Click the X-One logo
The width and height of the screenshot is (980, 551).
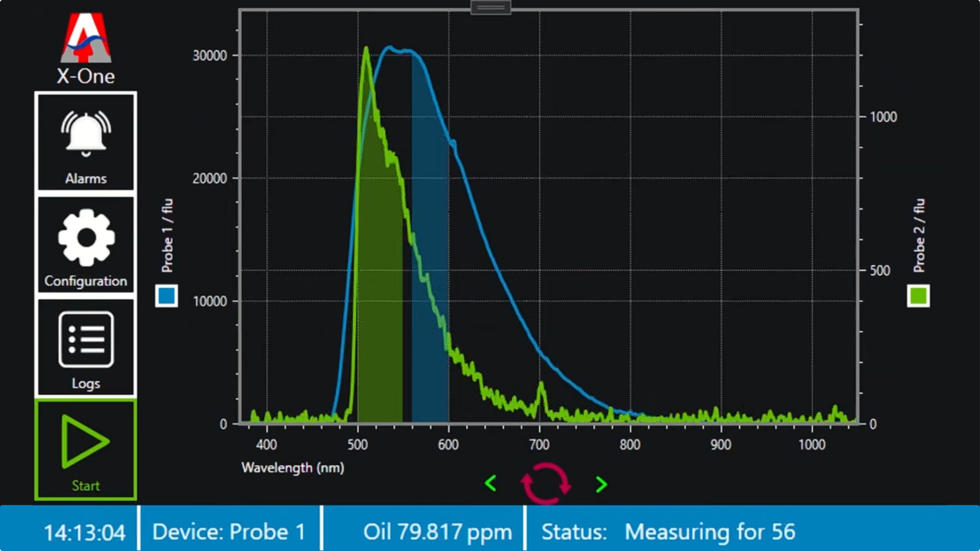click(x=85, y=48)
